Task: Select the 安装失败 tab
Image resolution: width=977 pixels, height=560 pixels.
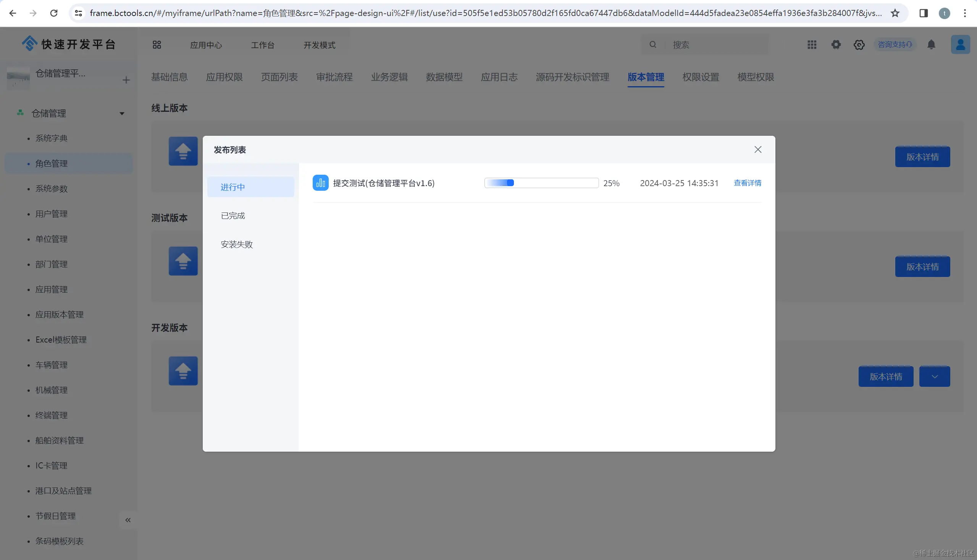Action: coord(237,244)
